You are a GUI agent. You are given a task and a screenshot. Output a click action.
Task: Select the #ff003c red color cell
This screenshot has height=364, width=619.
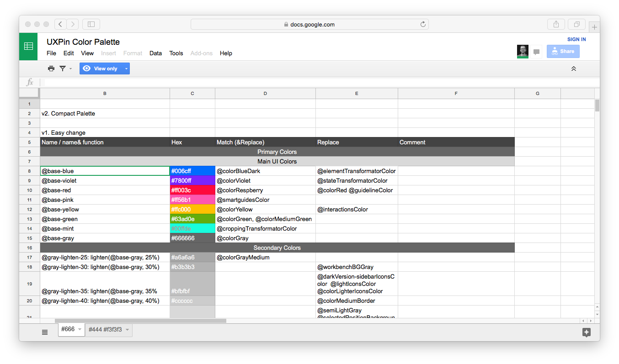pyautogui.click(x=192, y=190)
